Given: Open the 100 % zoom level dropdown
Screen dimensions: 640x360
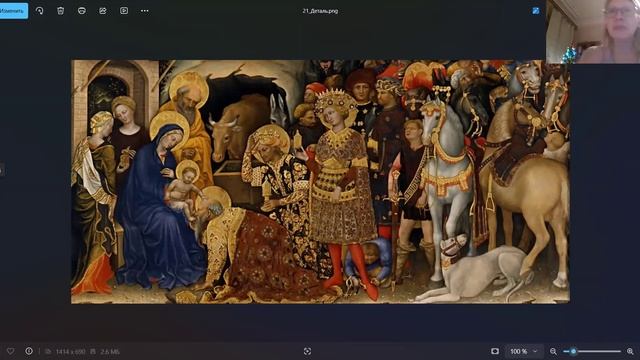Looking at the screenshot, I should point(524,351).
